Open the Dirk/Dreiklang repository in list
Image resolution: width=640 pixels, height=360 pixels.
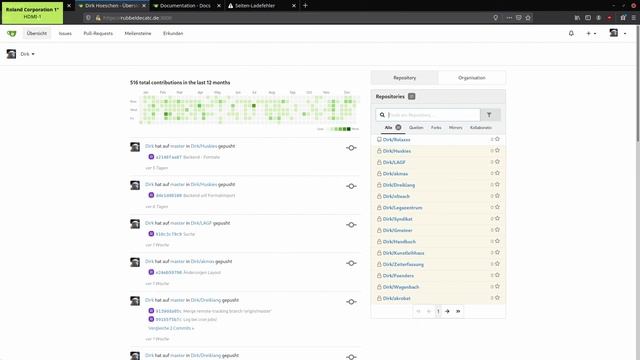click(x=398, y=185)
